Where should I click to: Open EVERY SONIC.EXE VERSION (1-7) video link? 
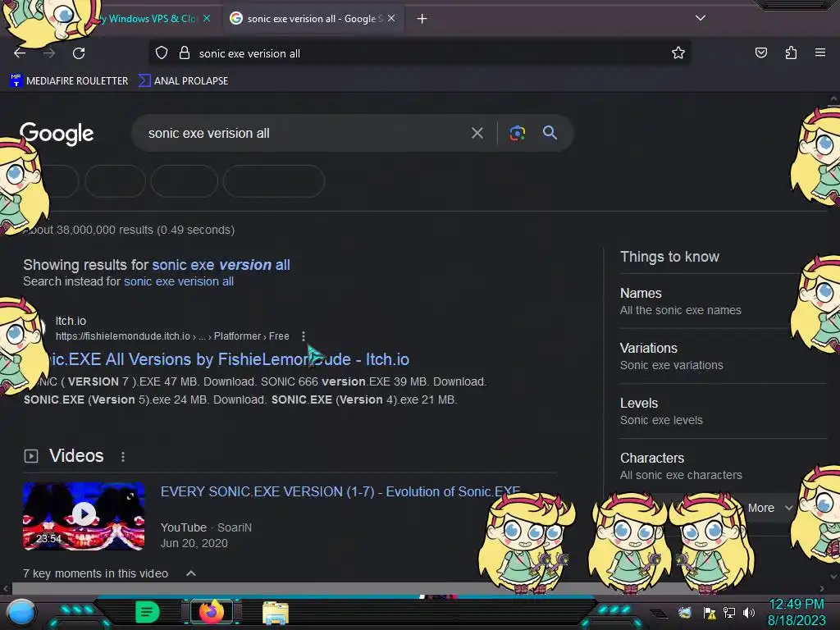click(x=340, y=492)
